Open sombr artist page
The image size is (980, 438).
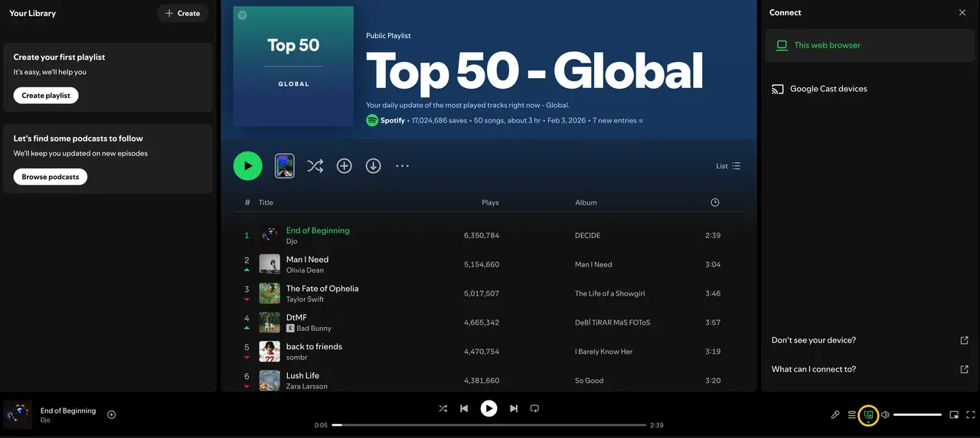click(297, 358)
